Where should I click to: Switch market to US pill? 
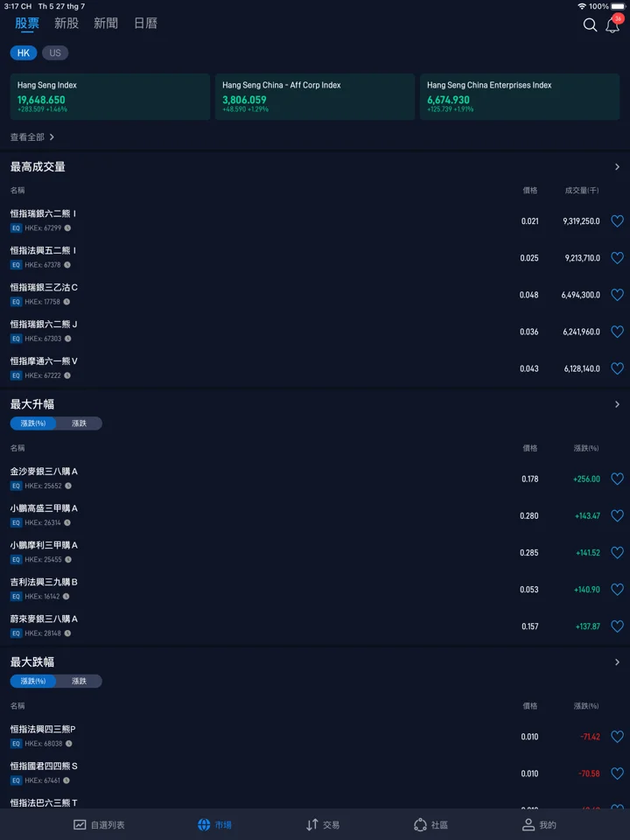point(55,52)
